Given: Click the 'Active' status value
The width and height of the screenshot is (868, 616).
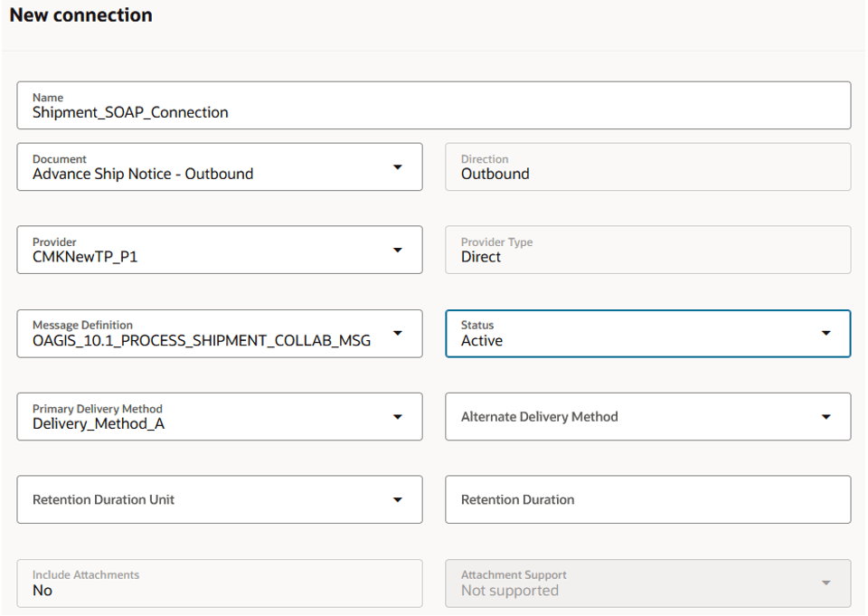Looking at the screenshot, I should [x=482, y=341].
